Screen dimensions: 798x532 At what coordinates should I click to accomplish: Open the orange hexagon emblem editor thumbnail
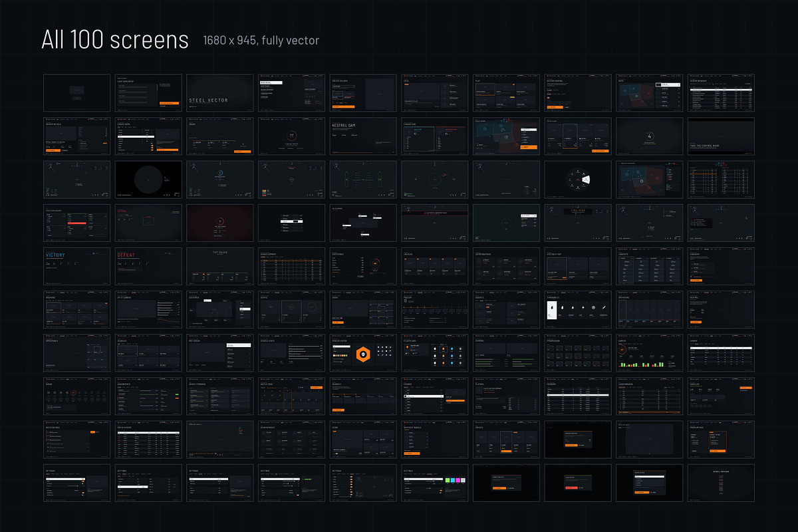coord(363,352)
